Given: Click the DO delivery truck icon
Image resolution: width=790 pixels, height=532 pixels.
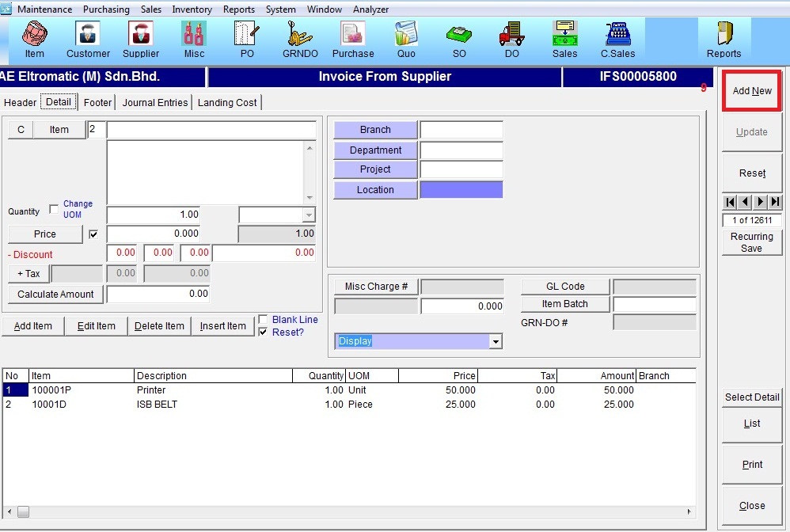Looking at the screenshot, I should click(511, 39).
